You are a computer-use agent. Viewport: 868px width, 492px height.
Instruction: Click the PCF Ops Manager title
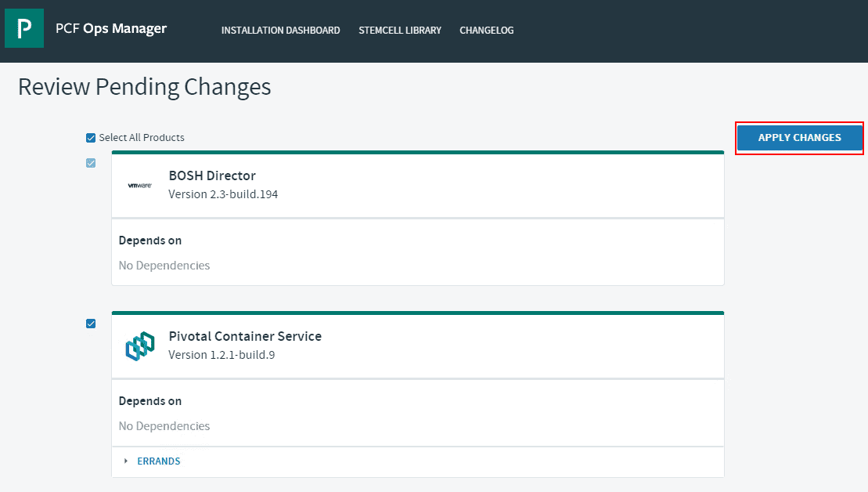click(111, 28)
